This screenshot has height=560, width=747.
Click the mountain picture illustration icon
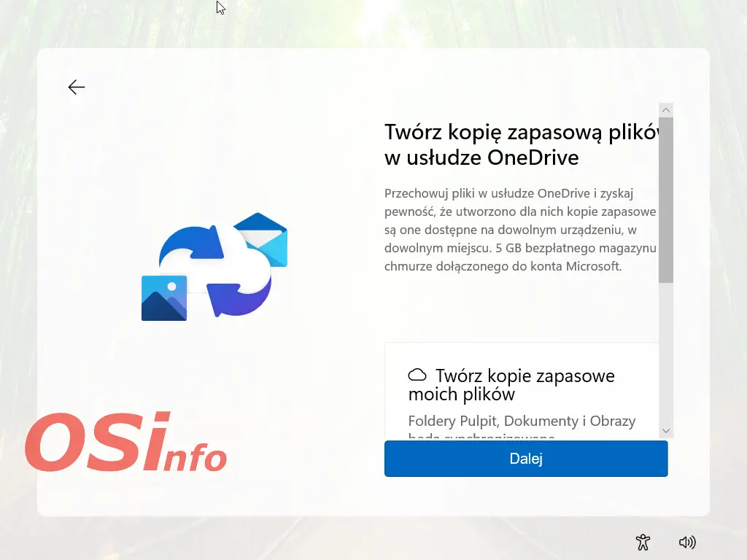click(x=164, y=298)
